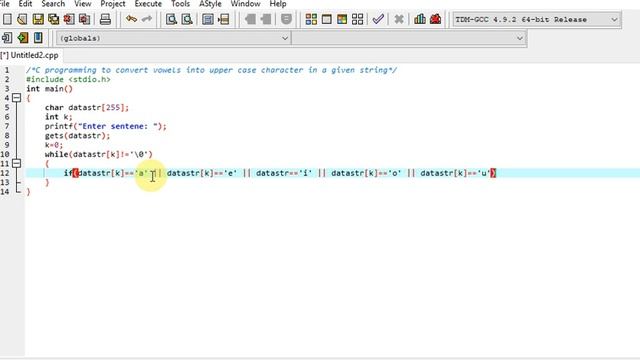
Task: Run the program from toolbar
Action: (327, 19)
